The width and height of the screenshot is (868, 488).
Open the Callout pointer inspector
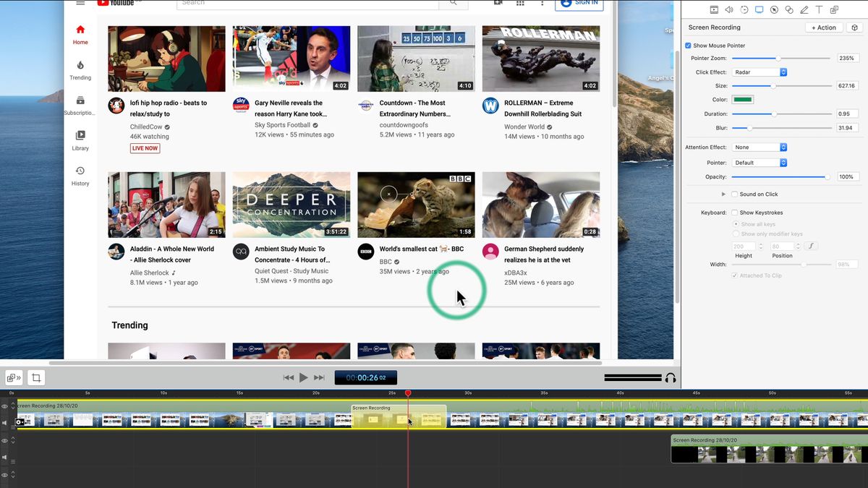click(x=774, y=9)
